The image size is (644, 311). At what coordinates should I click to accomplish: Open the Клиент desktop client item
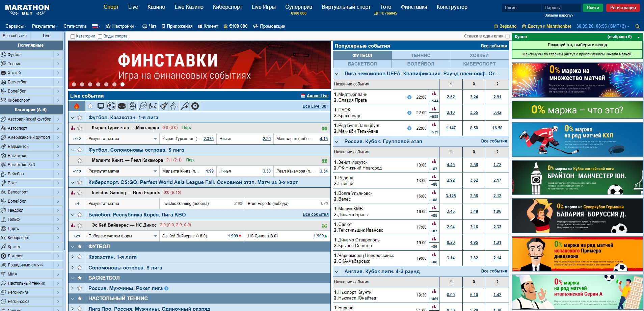tap(208, 26)
